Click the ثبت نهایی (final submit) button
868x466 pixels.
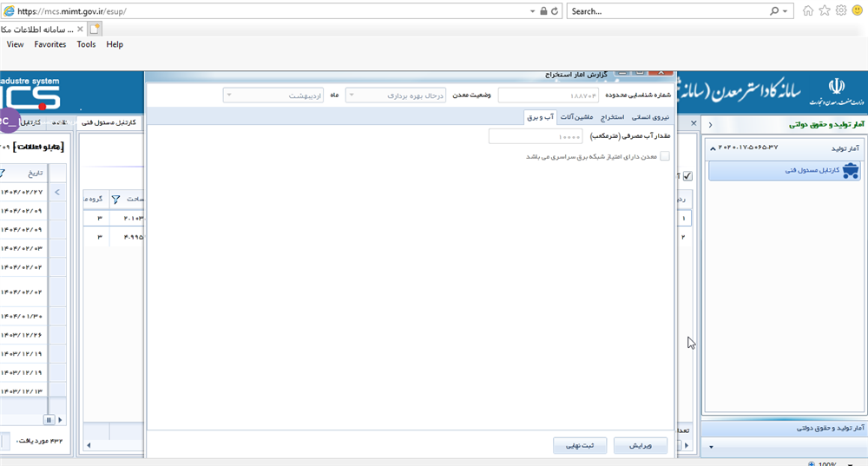tap(580, 445)
